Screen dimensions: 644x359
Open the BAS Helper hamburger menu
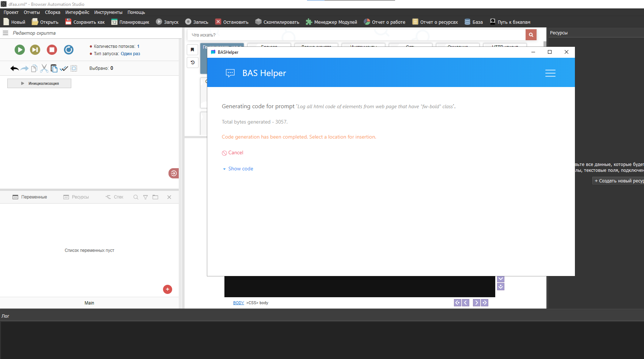[550, 73]
